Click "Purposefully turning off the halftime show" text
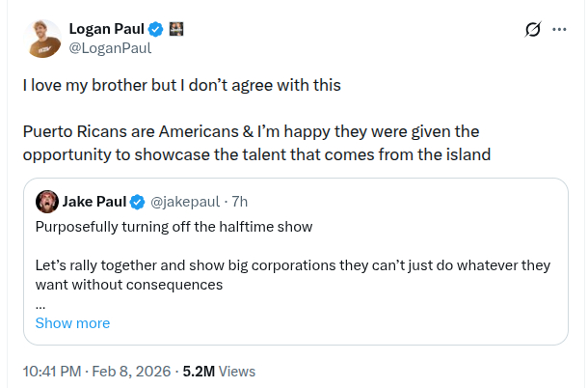 (175, 228)
